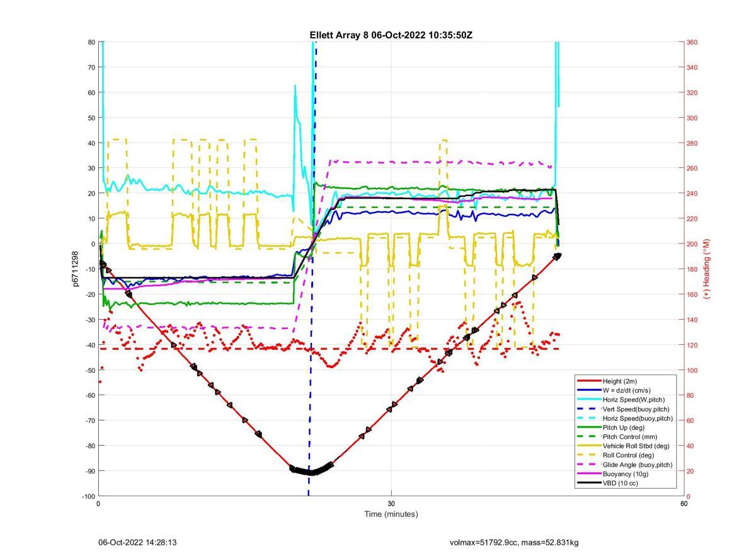This screenshot has height=558, width=756.
Task: Select the "120" tick on Heading axis
Action: pos(692,345)
